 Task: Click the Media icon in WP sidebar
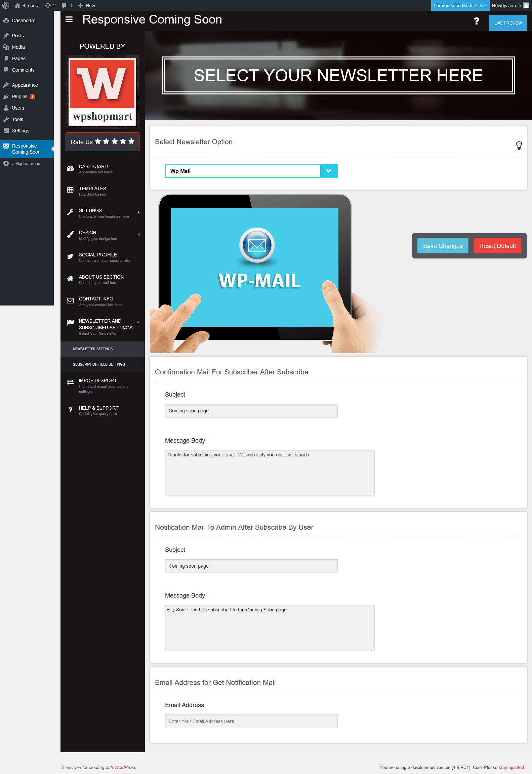[x=6, y=47]
